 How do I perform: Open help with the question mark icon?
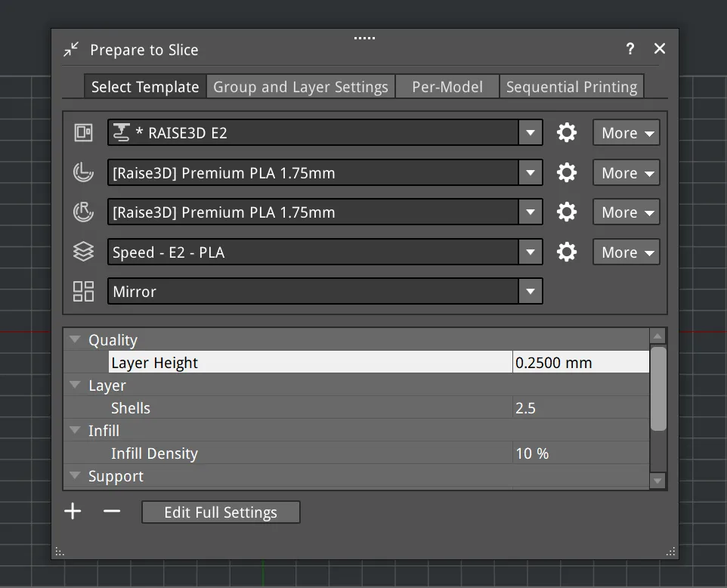coord(630,48)
